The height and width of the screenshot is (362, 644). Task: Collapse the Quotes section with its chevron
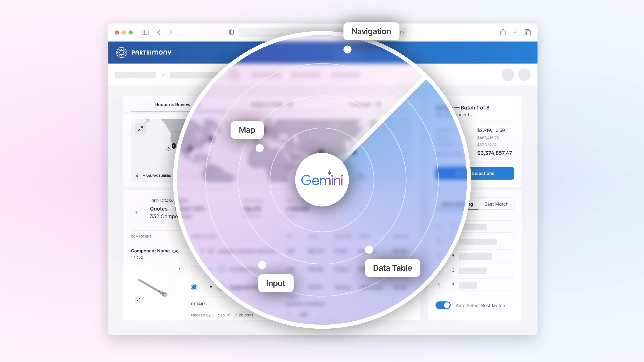(137, 213)
